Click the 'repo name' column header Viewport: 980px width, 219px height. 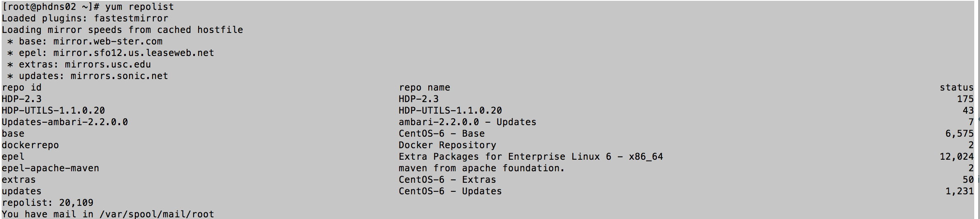(424, 88)
